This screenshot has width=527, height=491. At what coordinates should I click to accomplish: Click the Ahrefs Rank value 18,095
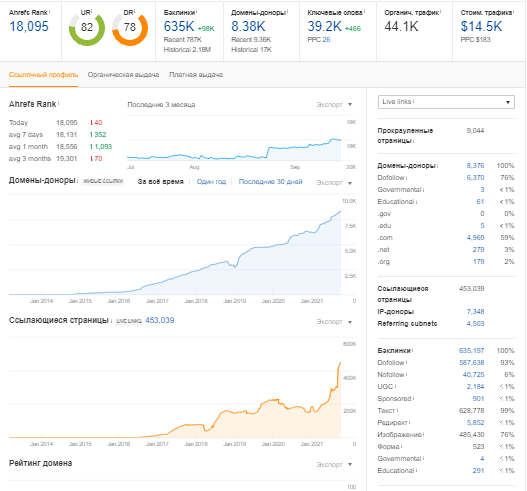point(29,27)
